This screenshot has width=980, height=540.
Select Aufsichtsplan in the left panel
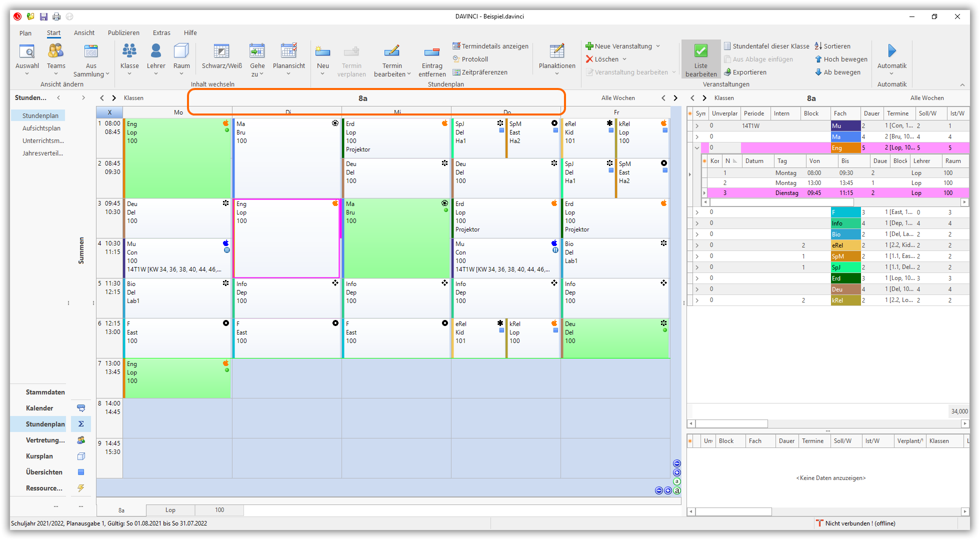click(41, 128)
